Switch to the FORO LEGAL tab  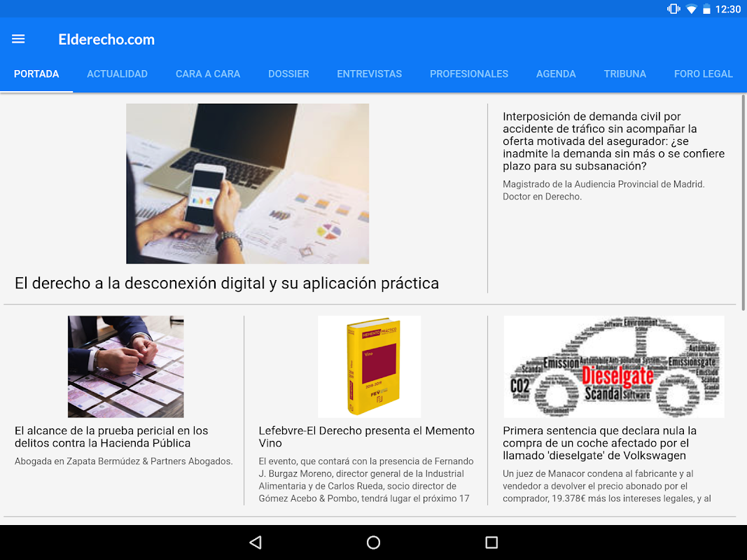click(703, 74)
